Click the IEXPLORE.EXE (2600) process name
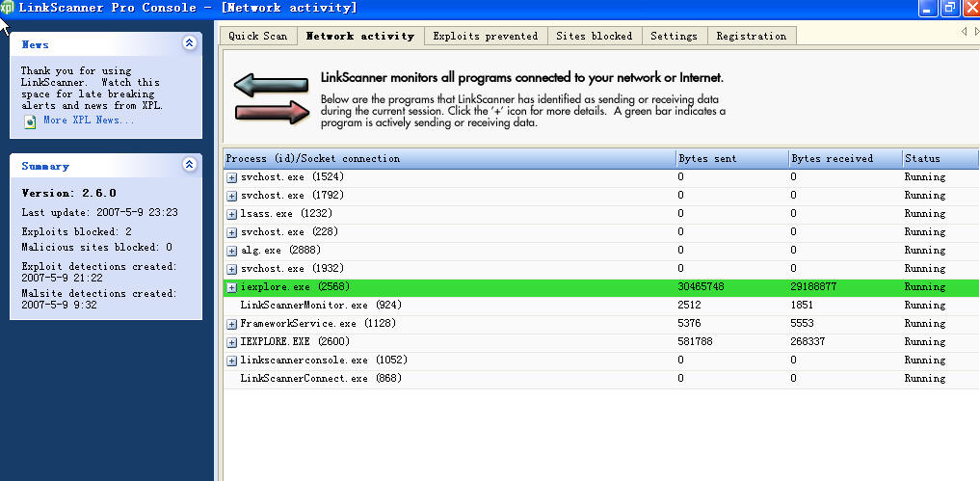The image size is (980, 481). 295,341
